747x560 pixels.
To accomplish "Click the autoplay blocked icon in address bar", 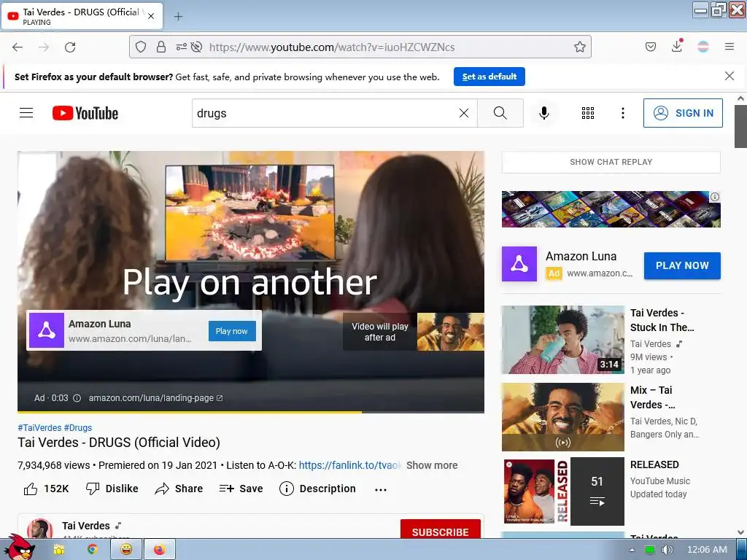I will (x=196, y=47).
